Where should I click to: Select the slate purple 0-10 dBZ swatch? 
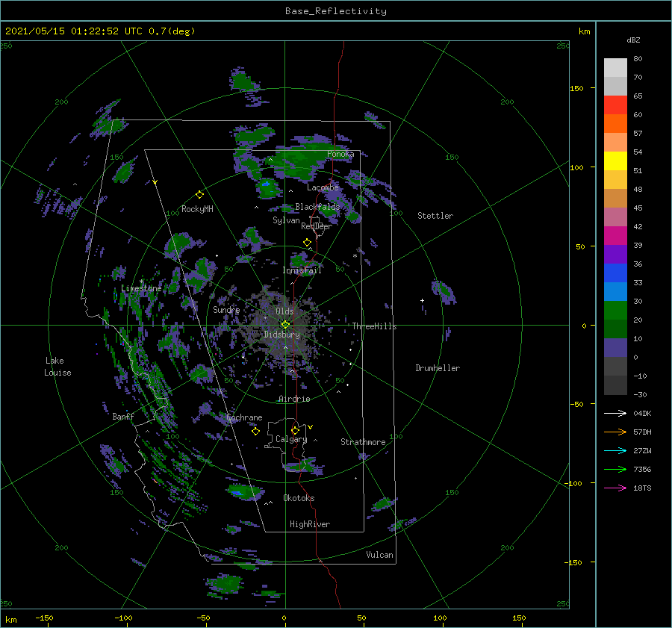615,347
